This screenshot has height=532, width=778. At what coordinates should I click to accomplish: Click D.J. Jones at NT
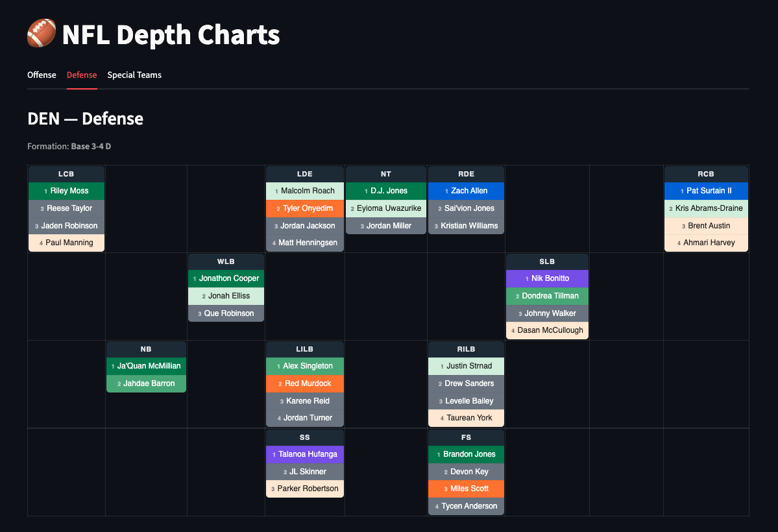(x=386, y=191)
